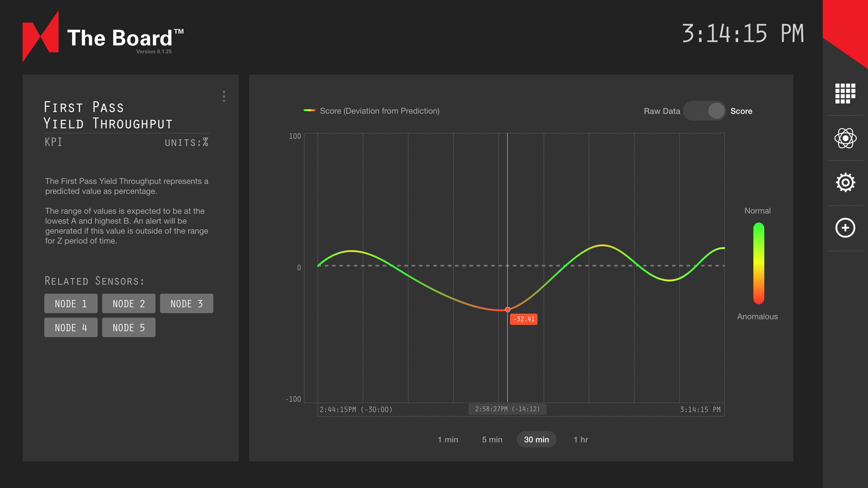Click the -32.41 value tooltip
The image size is (868, 488).
coord(524,319)
